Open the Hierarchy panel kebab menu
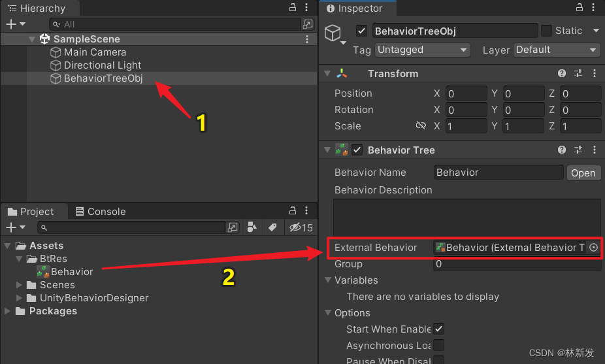The image size is (605, 364). [306, 7]
